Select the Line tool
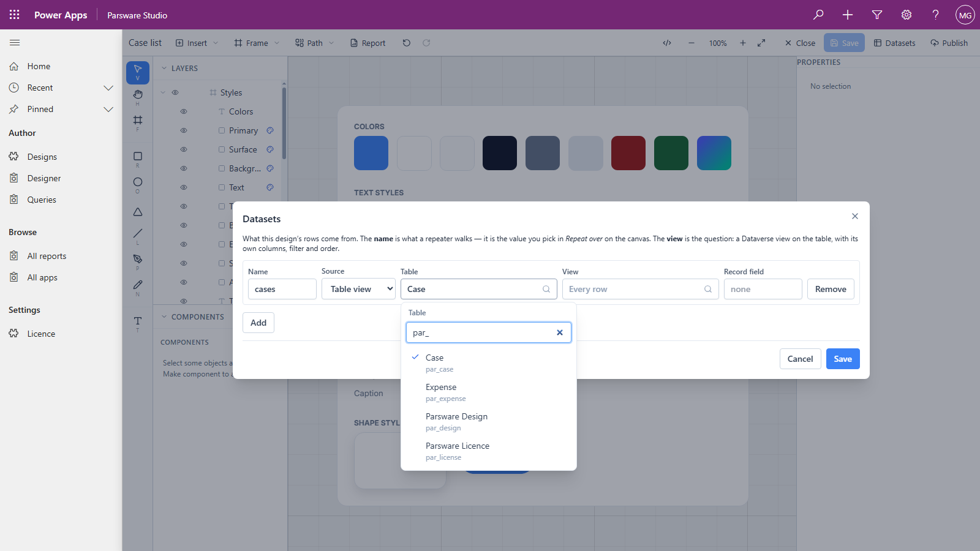This screenshot has height=551, width=980. click(x=138, y=236)
